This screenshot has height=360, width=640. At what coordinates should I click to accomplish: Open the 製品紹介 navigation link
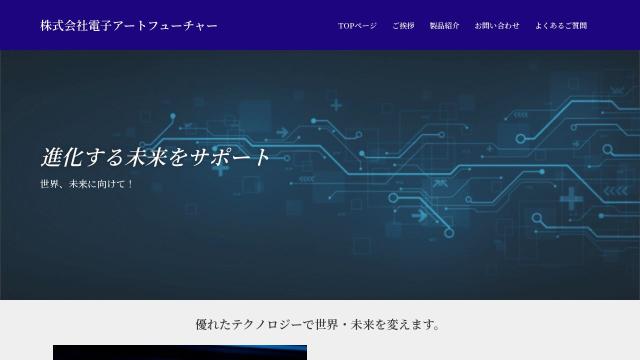point(444,26)
